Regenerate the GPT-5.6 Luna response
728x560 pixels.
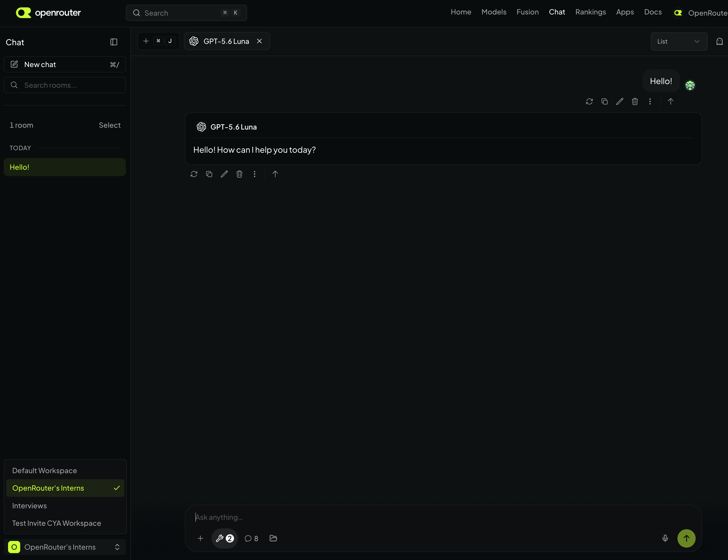194,174
